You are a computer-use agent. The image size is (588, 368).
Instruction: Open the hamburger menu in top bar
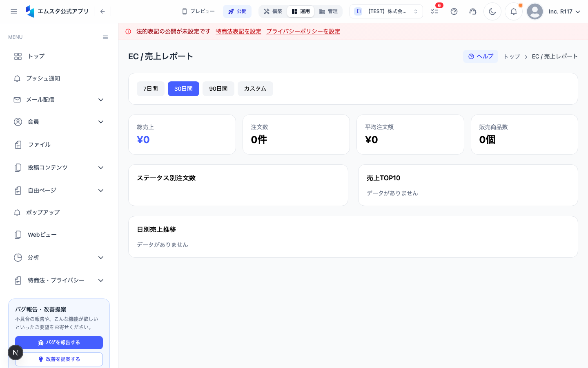pyautogui.click(x=14, y=11)
